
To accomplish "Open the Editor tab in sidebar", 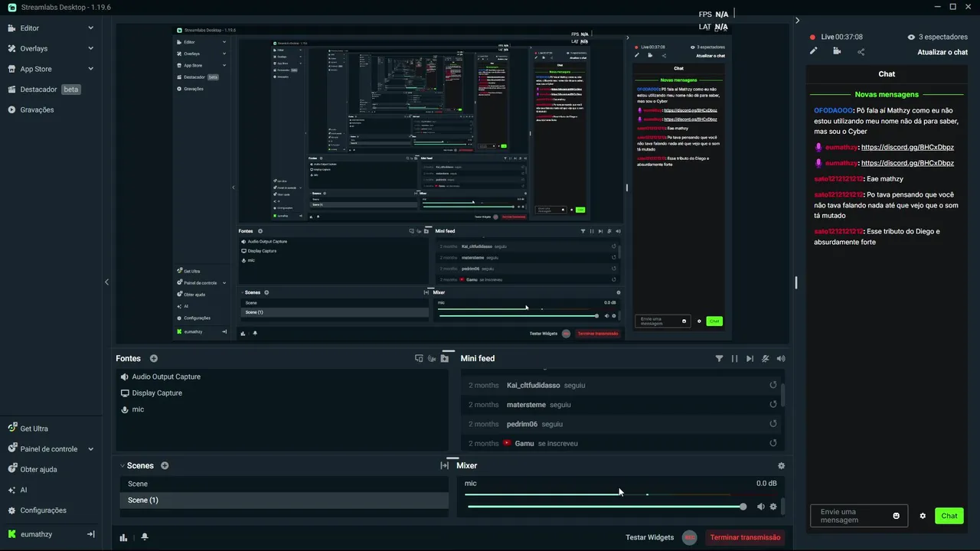I will click(29, 28).
